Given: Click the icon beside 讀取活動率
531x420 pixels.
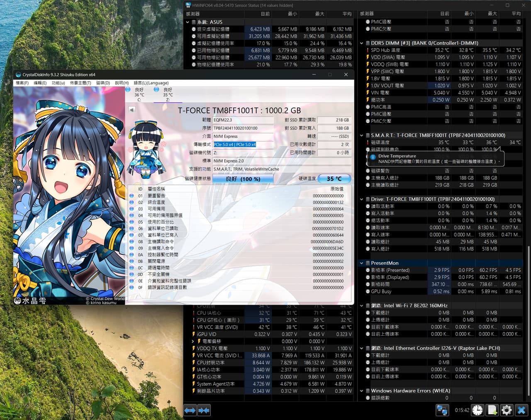Looking at the screenshot, I should click(368, 206).
